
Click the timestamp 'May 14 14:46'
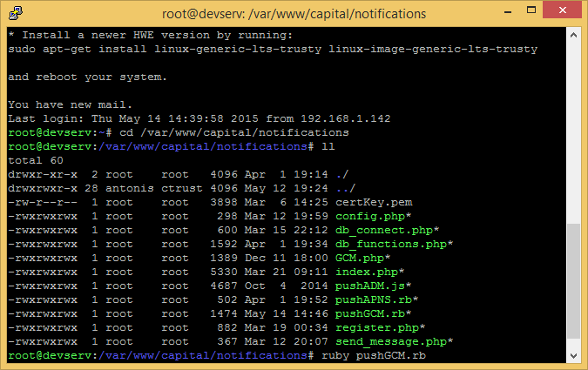point(287,313)
